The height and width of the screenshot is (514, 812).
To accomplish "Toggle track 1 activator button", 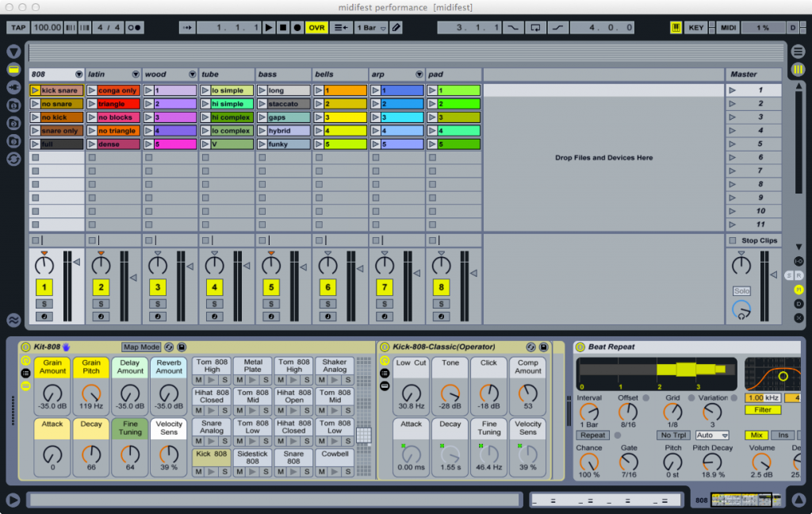I will (x=44, y=287).
